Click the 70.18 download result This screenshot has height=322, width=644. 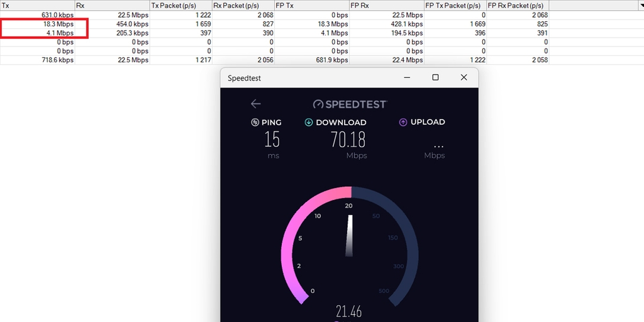(348, 140)
